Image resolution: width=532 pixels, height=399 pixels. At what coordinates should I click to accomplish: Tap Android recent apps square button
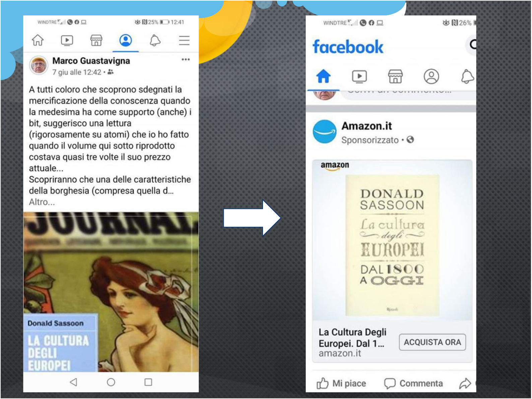[148, 382]
